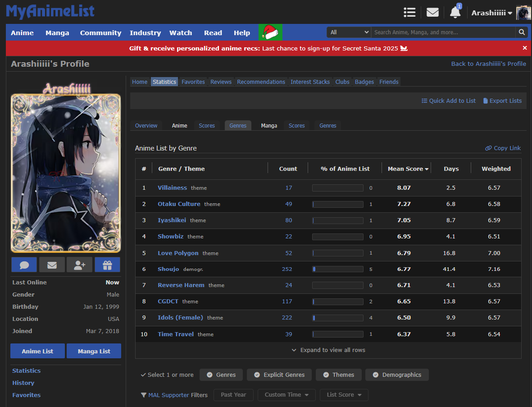
Task: Open the list menu icon in header
Action: pyautogui.click(x=409, y=13)
